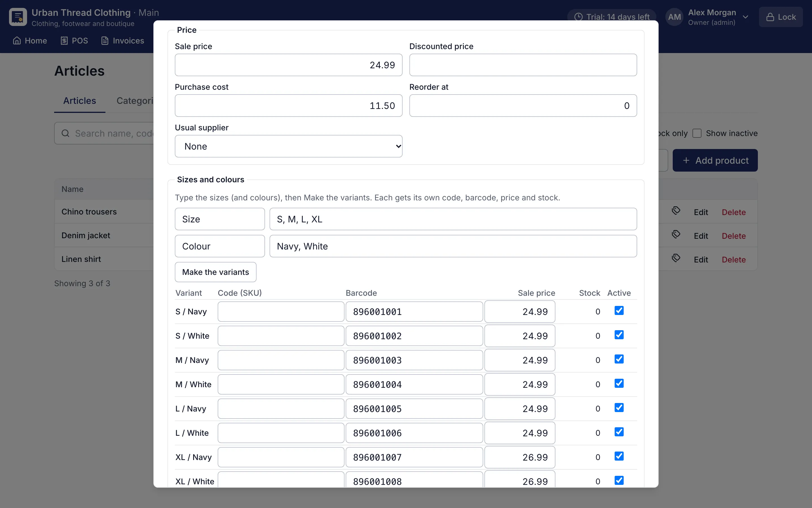812x508 pixels.
Task: Click the Chino trousers row name
Action: tap(89, 212)
